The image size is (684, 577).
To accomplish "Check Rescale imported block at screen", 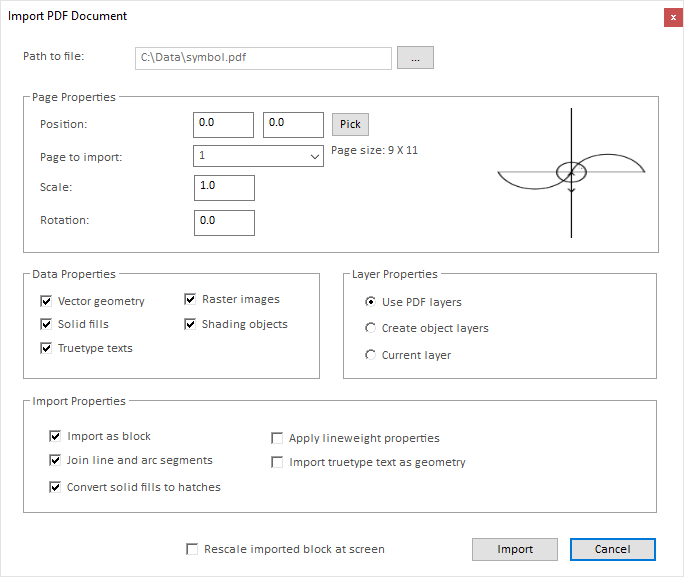I will pos(192,549).
